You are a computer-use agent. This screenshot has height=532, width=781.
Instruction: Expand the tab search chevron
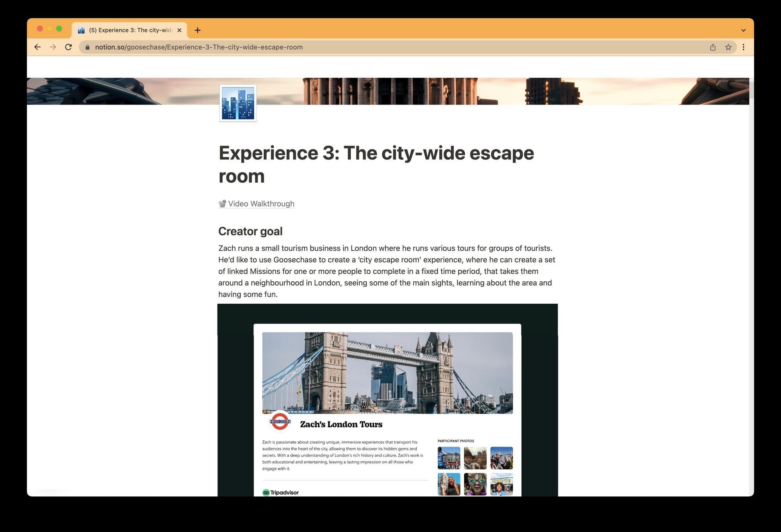744,30
